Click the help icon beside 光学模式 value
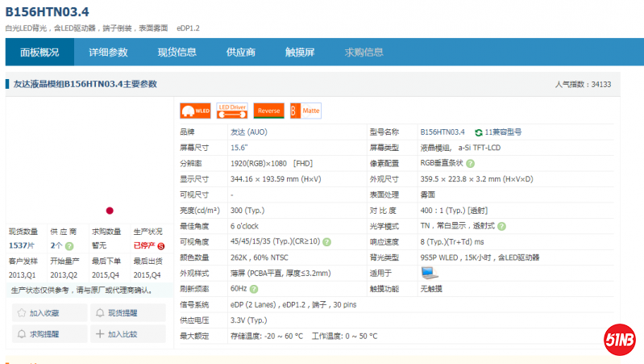The image size is (644, 364). tap(501, 226)
